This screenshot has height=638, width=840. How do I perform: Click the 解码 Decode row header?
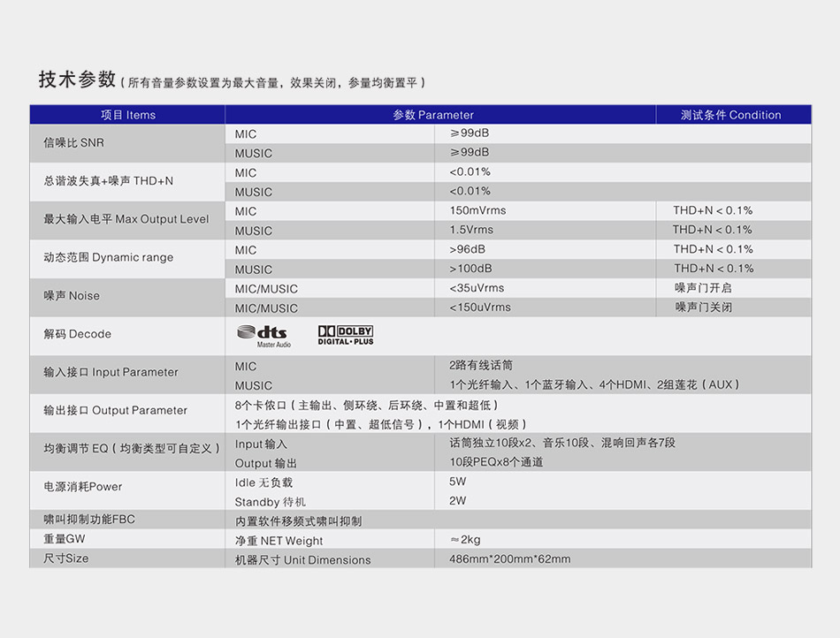coord(76,334)
